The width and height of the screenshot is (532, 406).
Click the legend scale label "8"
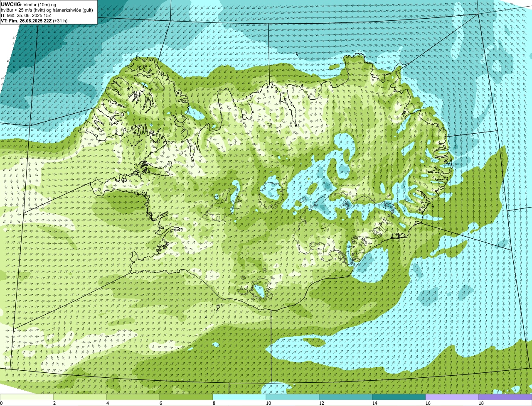click(214, 403)
